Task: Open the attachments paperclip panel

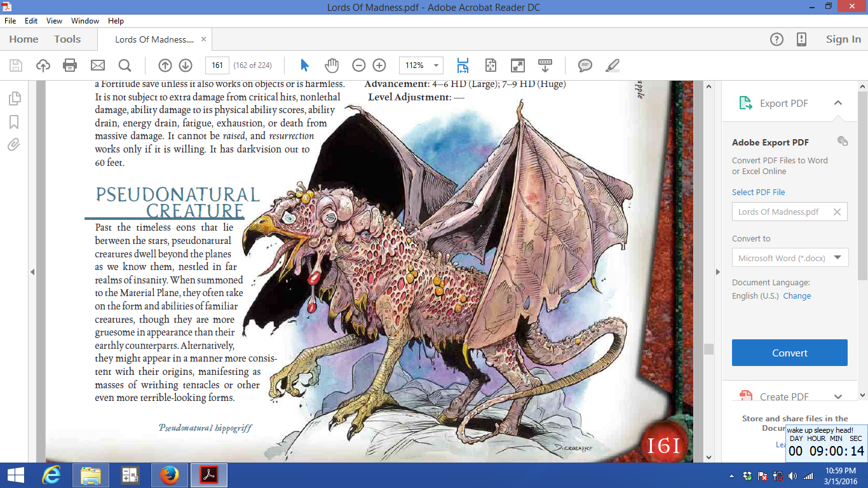Action: point(14,144)
